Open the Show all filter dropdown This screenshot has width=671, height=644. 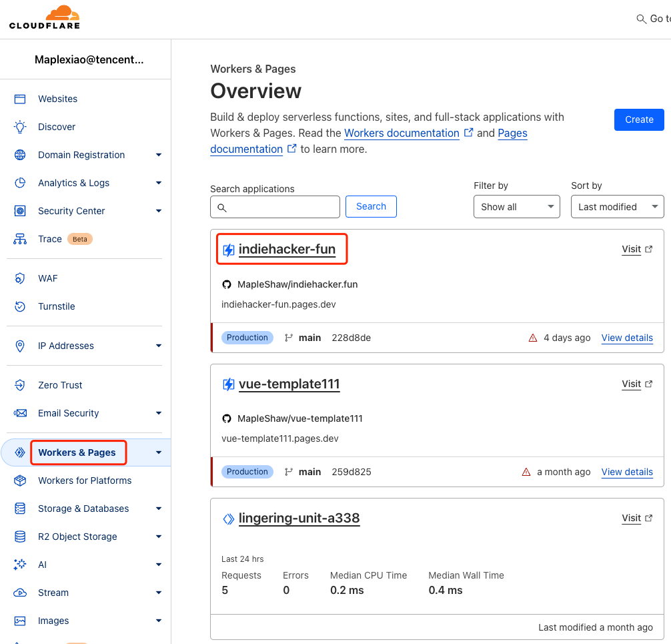point(516,206)
